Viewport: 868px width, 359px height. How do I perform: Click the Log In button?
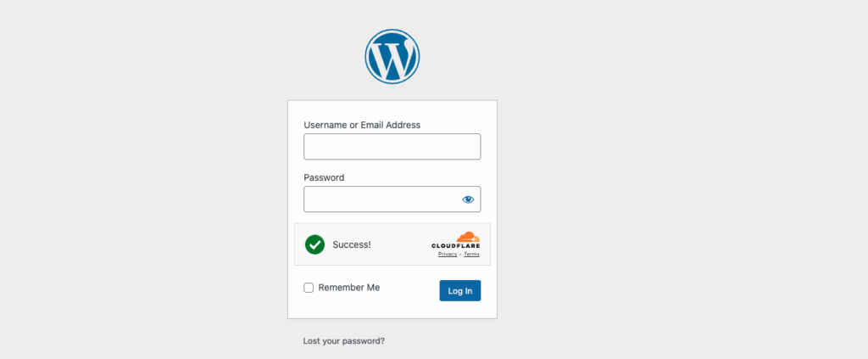pyautogui.click(x=460, y=290)
